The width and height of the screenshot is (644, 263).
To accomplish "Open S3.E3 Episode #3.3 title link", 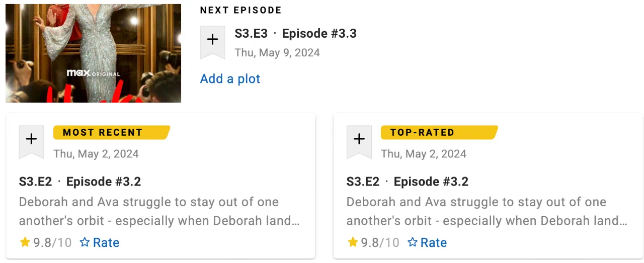I will coord(295,34).
